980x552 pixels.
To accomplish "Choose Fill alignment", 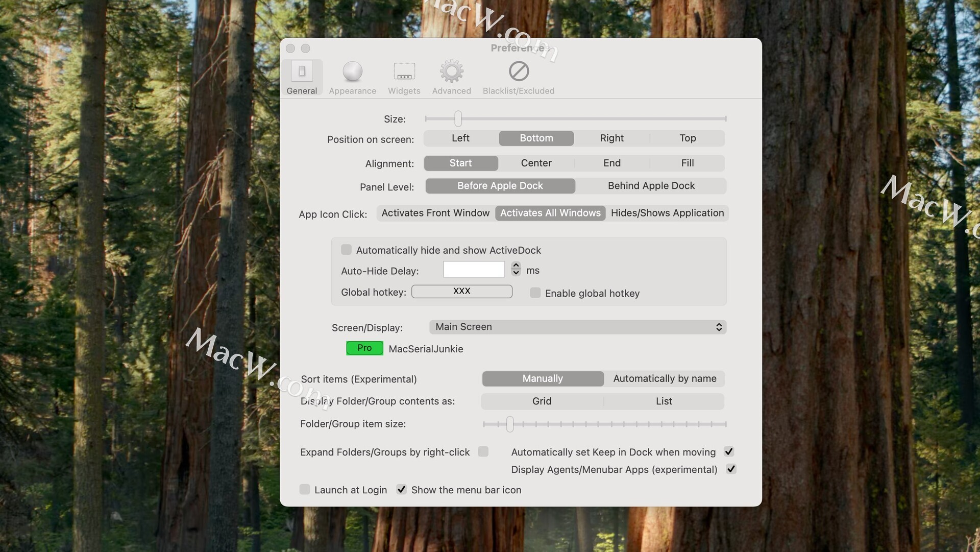I will click(688, 163).
